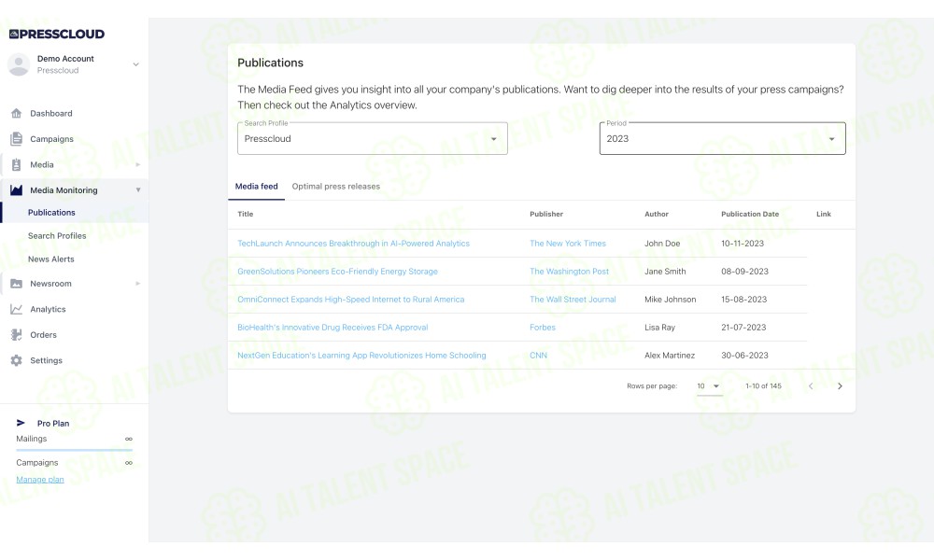Click the CNN publisher link
Screen dimensions: 934x560
pos(539,356)
